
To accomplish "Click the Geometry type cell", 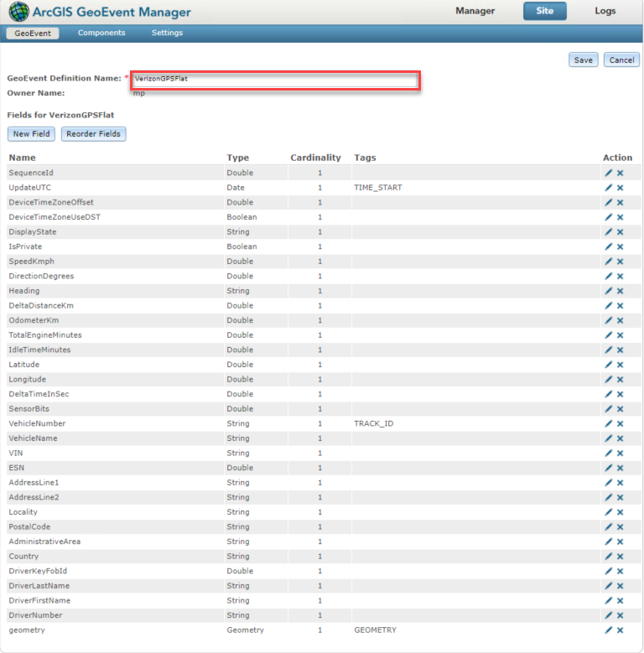I will pyautogui.click(x=245, y=630).
